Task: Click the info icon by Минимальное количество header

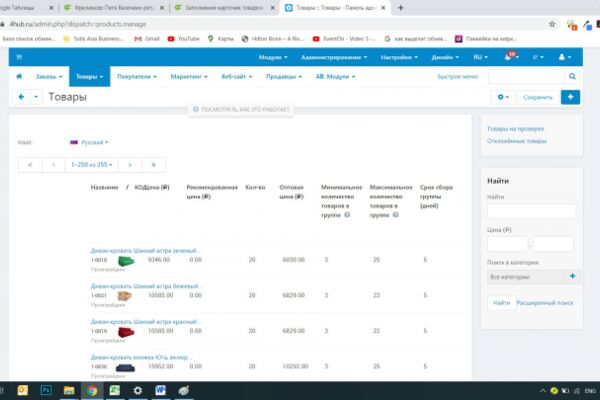Action: [347, 215]
